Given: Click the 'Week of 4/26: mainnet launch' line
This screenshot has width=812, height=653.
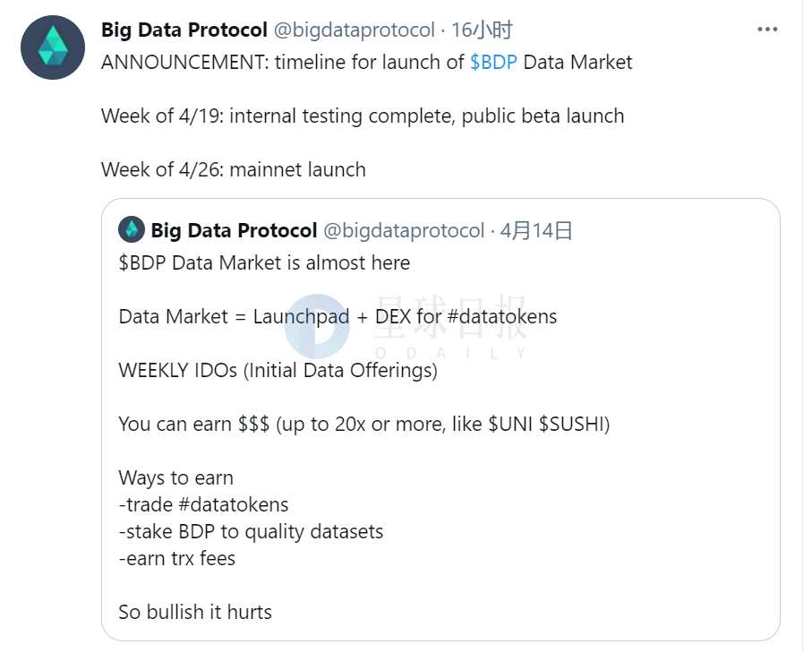Looking at the screenshot, I should [233, 169].
